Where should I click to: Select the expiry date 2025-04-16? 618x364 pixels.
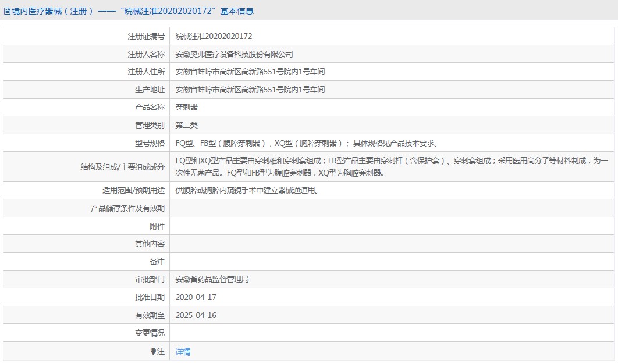196,315
